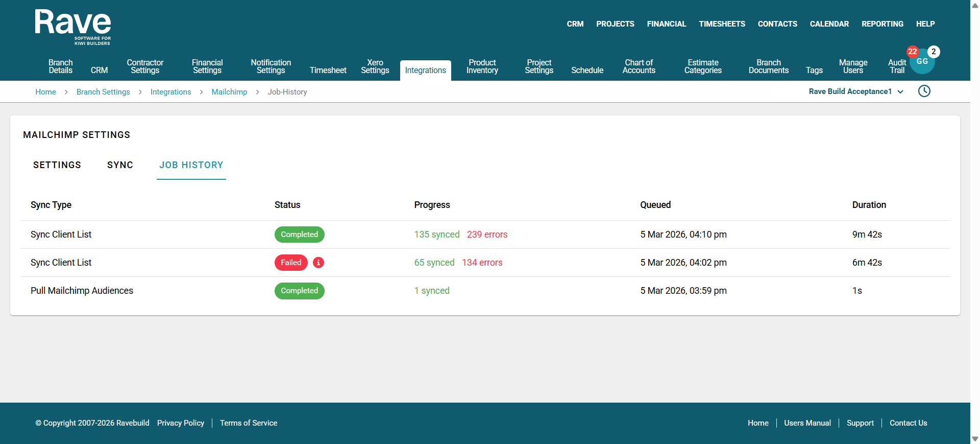Switch to Mailchimp SETTINGS tab
Image resolution: width=980 pixels, height=444 pixels.
pyautogui.click(x=57, y=165)
